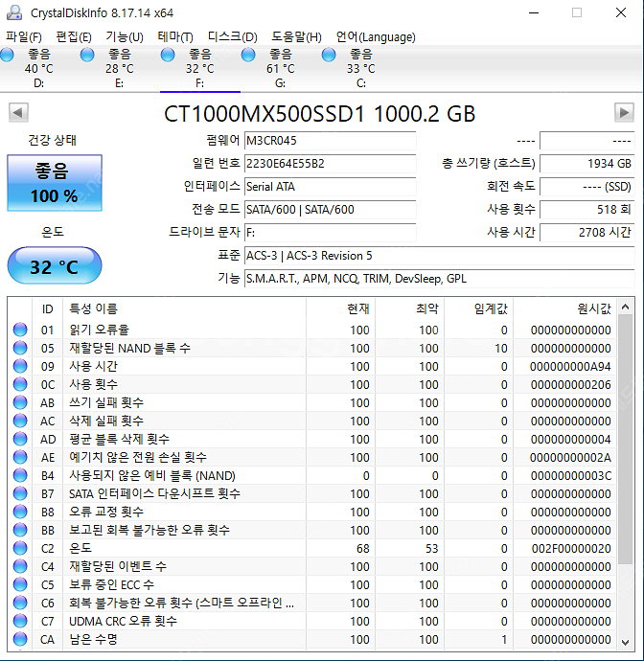
Task: Click the 인터페이스 field Serial ATA
Action: click(331, 187)
